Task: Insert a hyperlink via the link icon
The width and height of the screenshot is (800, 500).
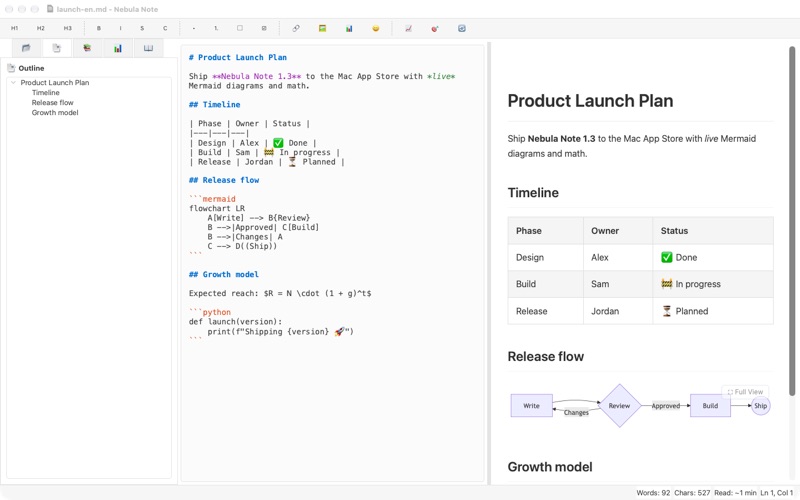Action: tap(296, 29)
